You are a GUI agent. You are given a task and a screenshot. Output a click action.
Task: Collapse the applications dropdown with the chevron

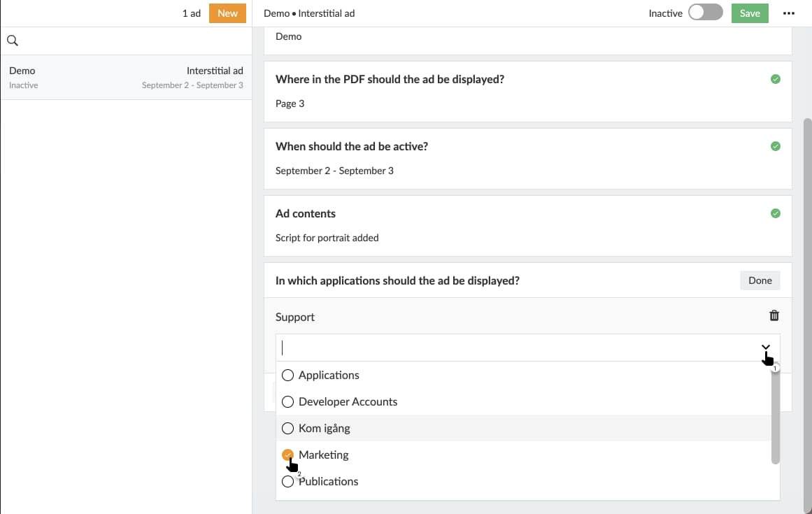(x=766, y=348)
